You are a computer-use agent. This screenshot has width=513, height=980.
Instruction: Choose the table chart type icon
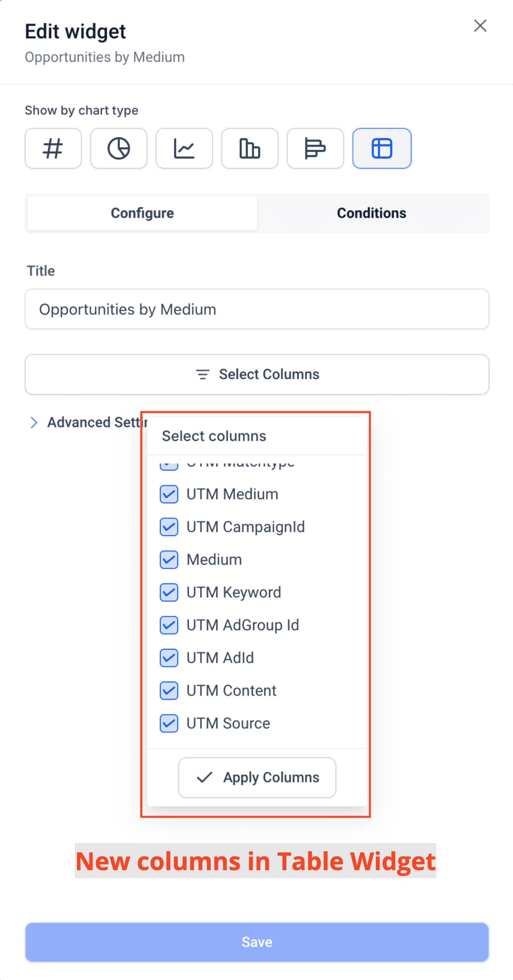point(382,149)
